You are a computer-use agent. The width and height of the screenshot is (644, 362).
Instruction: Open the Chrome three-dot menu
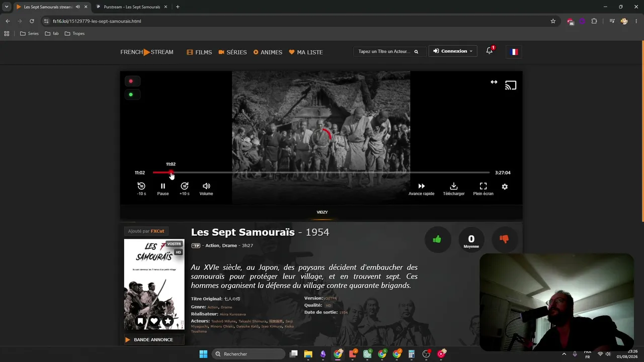pos(636,21)
